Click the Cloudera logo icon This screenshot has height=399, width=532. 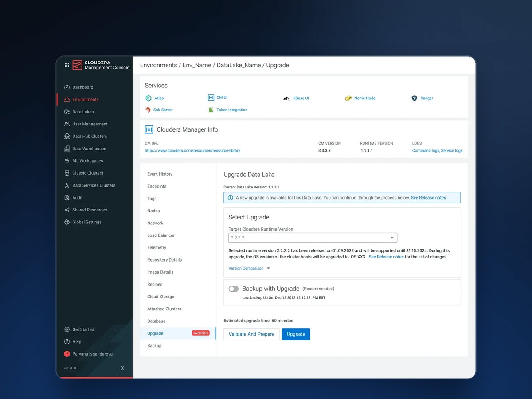(77, 65)
